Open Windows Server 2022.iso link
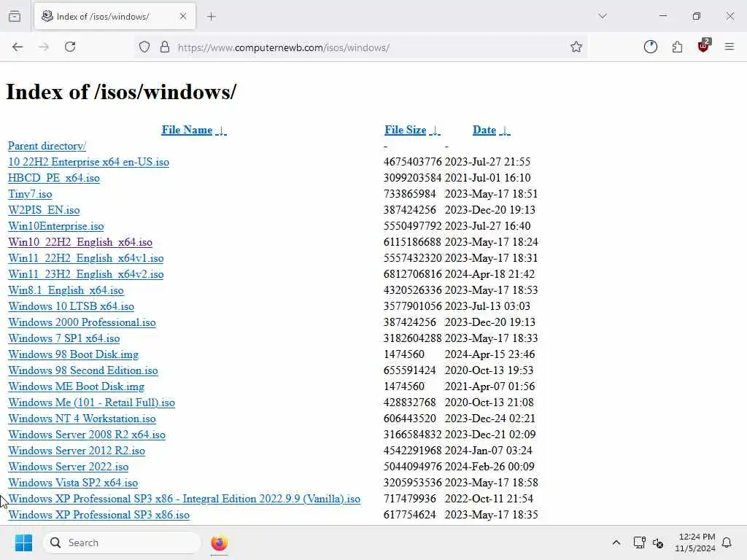The image size is (747, 560). tap(68, 467)
